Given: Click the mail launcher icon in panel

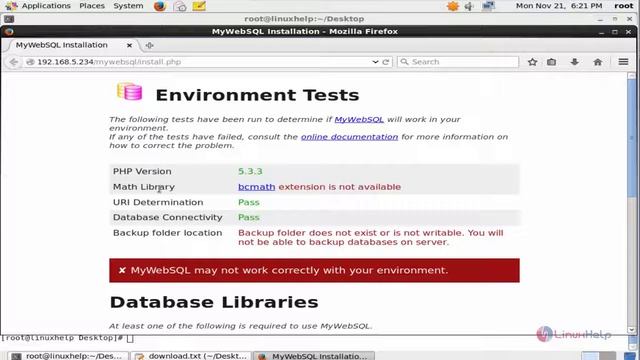Looking at the screenshot, I should point(180,6).
